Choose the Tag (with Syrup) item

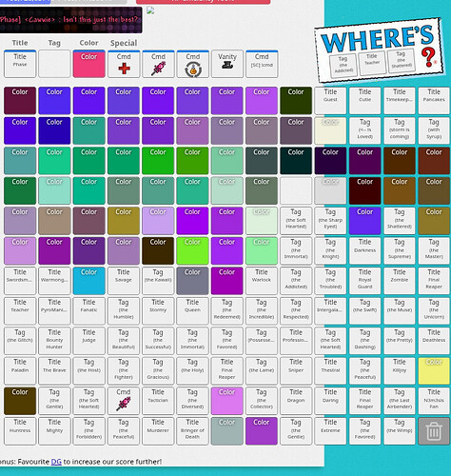pyautogui.click(x=434, y=130)
